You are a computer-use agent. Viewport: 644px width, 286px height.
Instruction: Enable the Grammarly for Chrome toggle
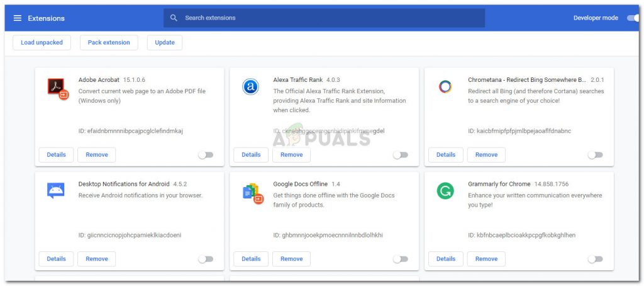tap(595, 259)
